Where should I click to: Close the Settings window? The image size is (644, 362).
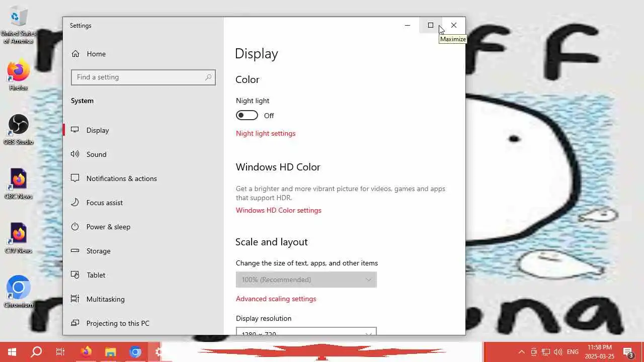tap(454, 25)
